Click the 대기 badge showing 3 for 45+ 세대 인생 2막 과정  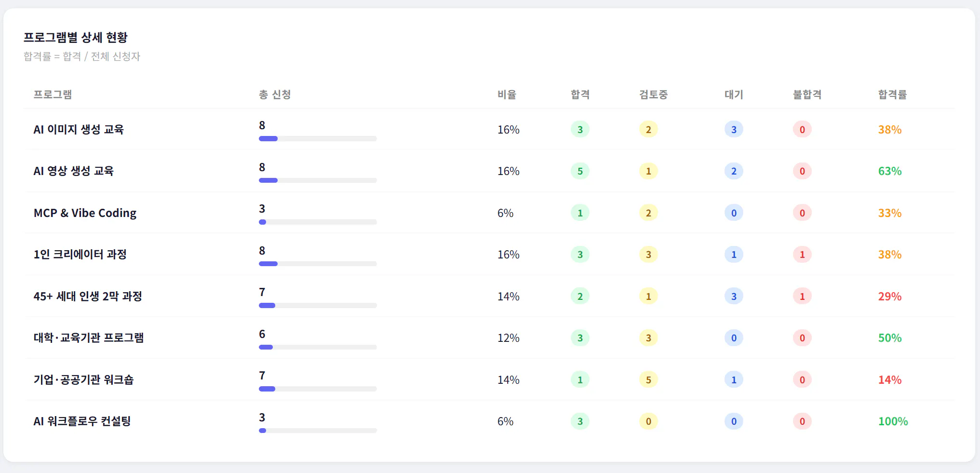[734, 296]
